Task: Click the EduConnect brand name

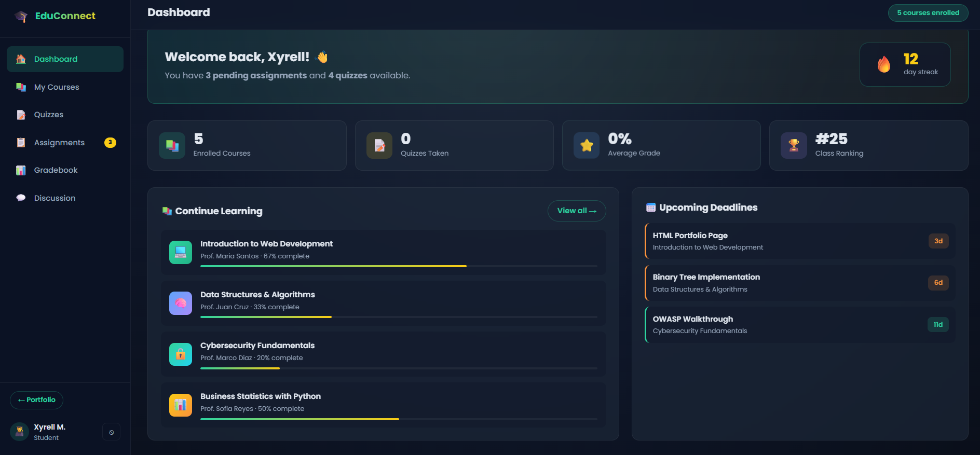Action: click(x=65, y=16)
